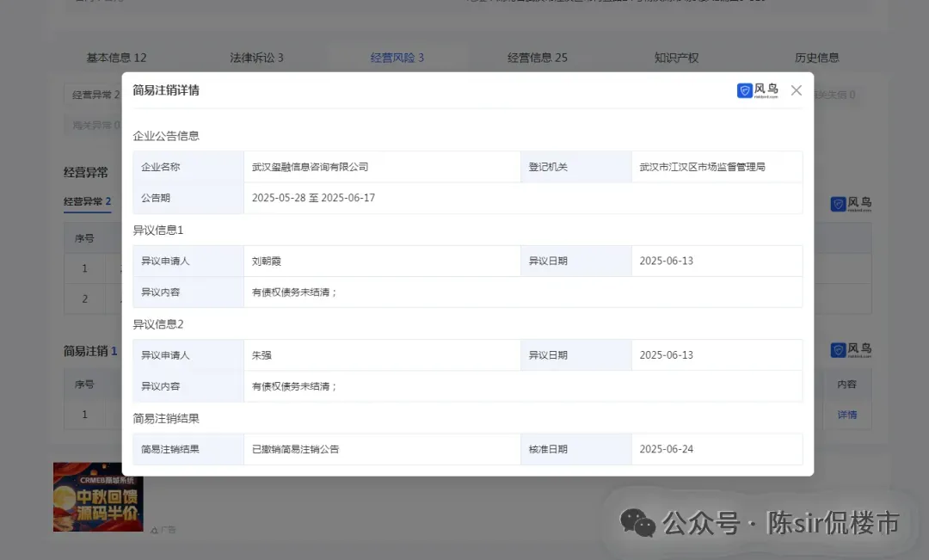Click the 中秋回馈 源码半价 ad banner
The width and height of the screenshot is (929, 560).
point(98,496)
